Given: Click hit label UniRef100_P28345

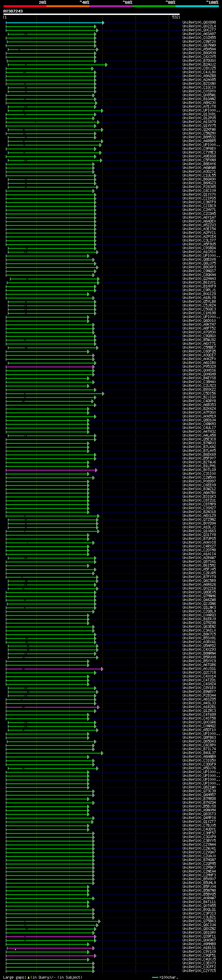Looking at the screenshot, I should 199,187.
